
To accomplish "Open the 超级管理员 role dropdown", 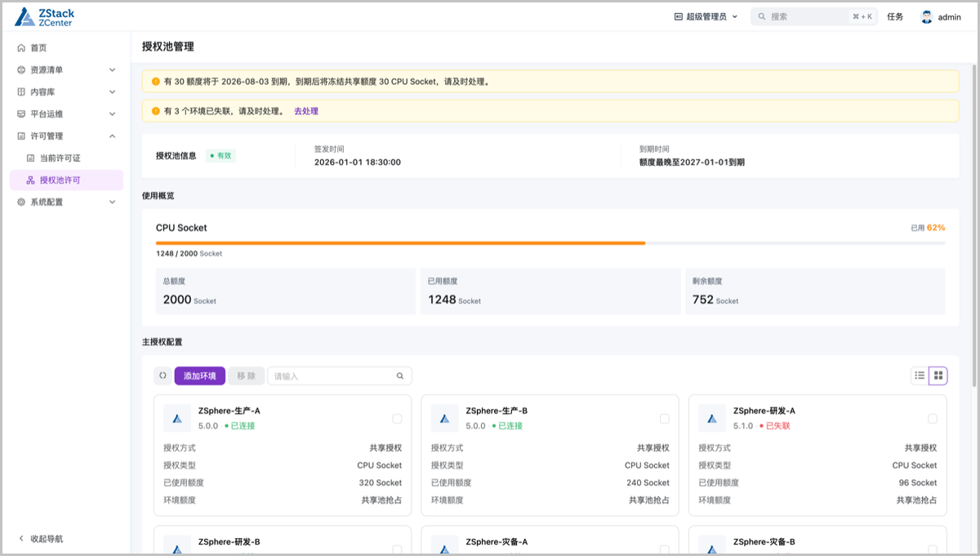I will coord(706,16).
